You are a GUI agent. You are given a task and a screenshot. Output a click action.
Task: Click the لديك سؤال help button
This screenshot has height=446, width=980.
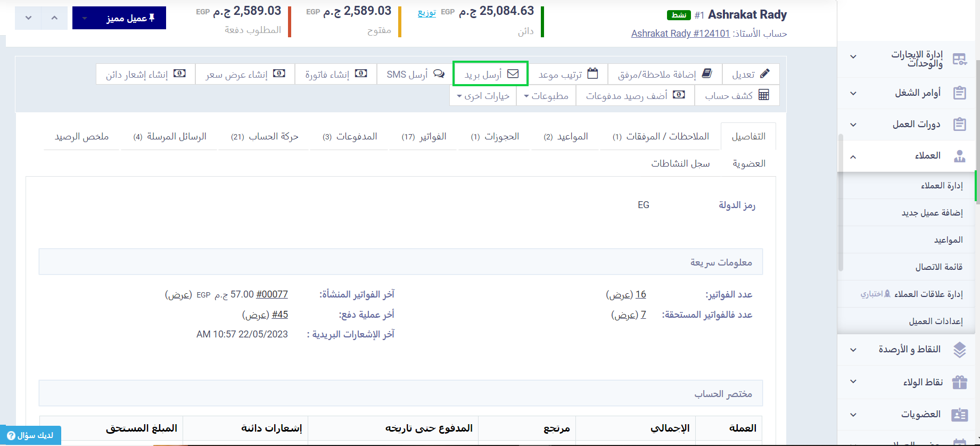(x=30, y=435)
